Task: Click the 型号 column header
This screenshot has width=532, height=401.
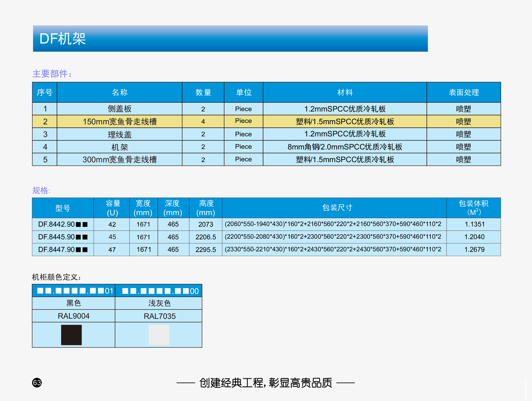Action: 63,208
